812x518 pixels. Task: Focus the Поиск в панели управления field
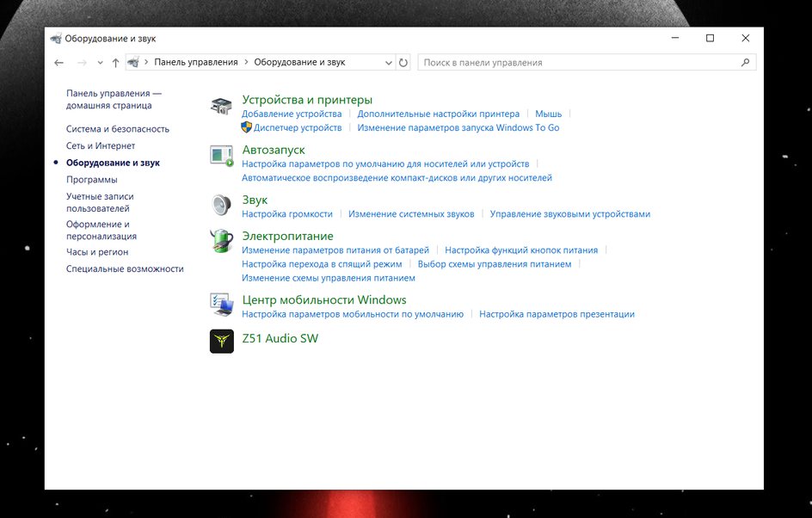(587, 63)
